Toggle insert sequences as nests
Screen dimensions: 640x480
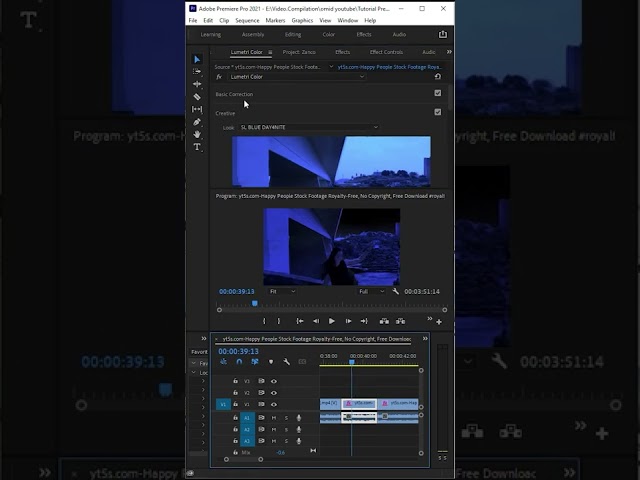point(223,362)
